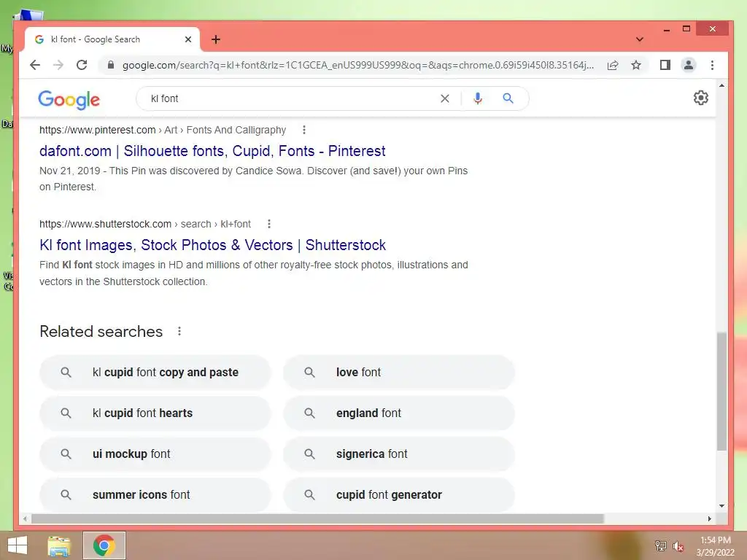Click the horizontal scrollbar left arrow

pos(26,518)
